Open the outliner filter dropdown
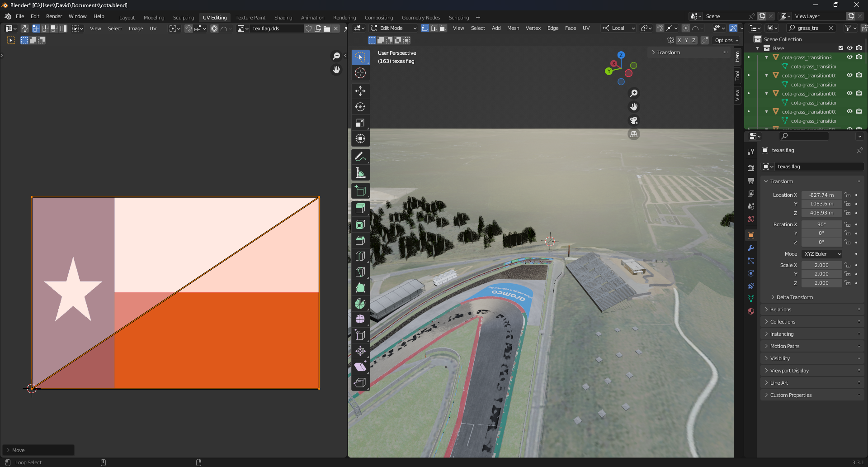Viewport: 868px width, 467px height. [x=850, y=28]
